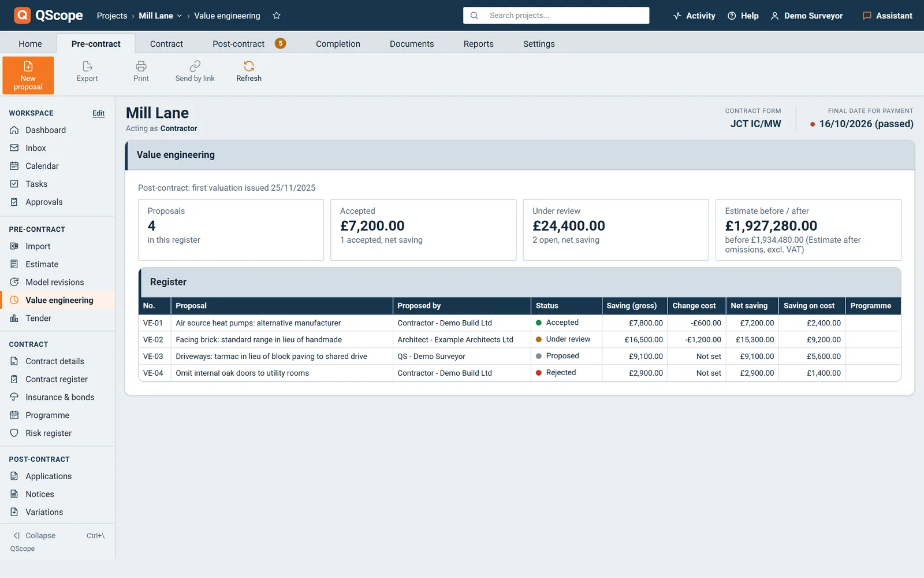This screenshot has height=578, width=924.
Task: Open the Documents tab
Action: [412, 44]
